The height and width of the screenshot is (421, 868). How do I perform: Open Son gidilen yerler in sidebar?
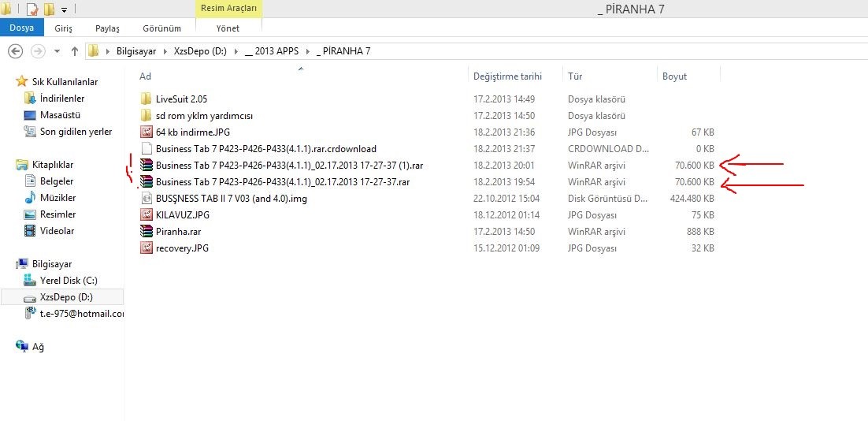(x=76, y=132)
